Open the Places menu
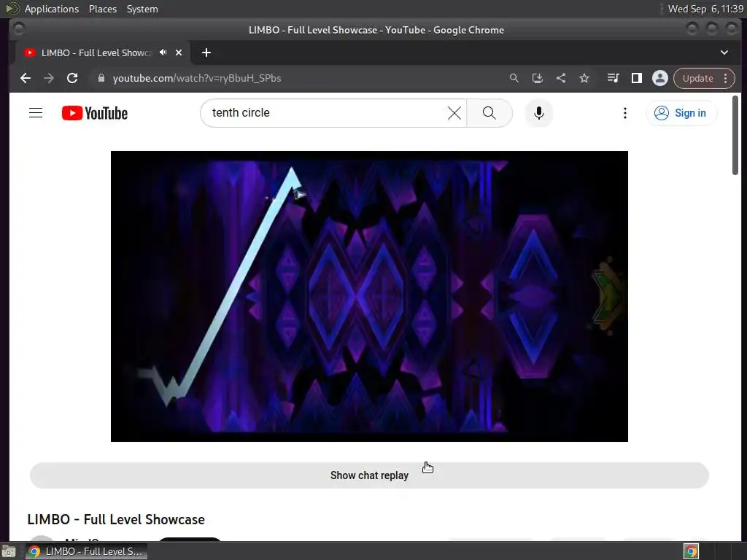747x560 pixels. pos(102,9)
